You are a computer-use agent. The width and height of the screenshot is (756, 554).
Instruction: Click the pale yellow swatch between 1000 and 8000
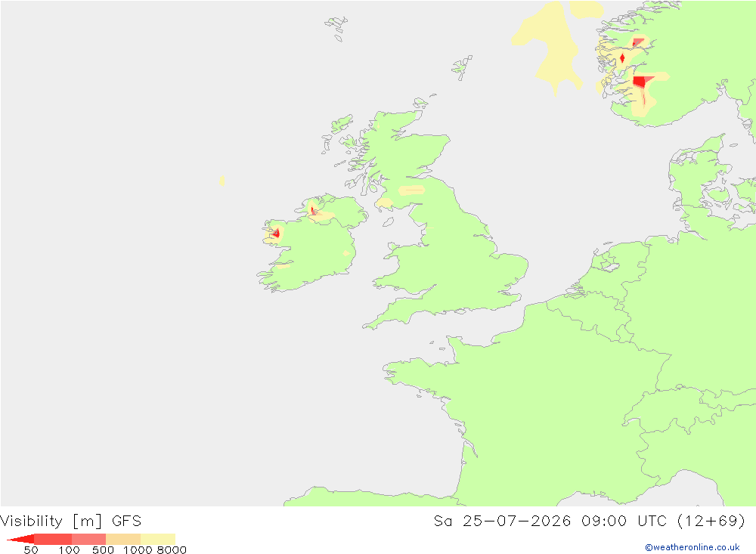pos(158,539)
